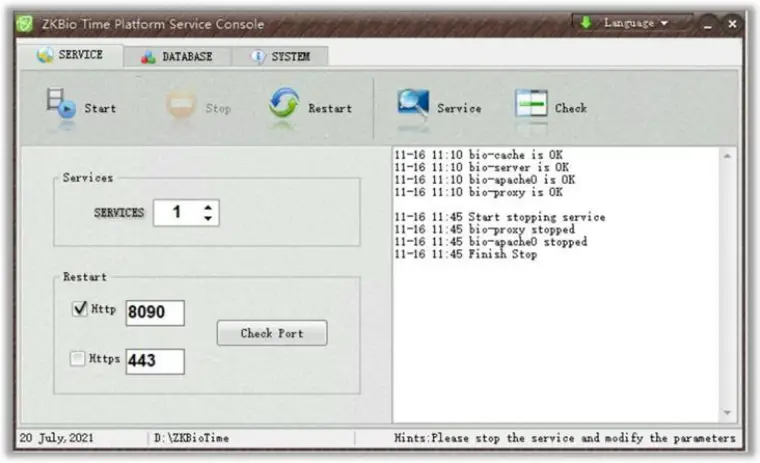Click the Service magnifier icon

413,103
